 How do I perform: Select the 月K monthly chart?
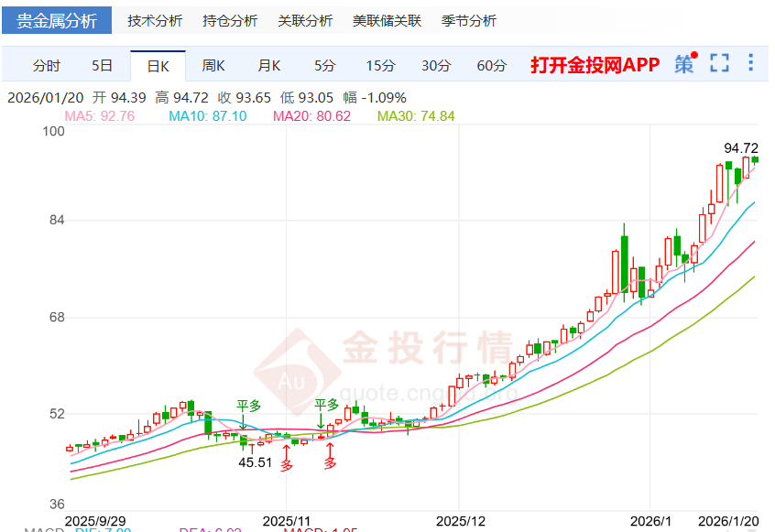coord(268,65)
